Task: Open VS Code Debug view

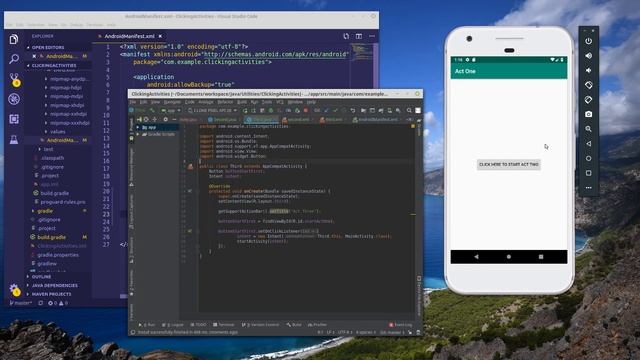Action: coord(14,99)
